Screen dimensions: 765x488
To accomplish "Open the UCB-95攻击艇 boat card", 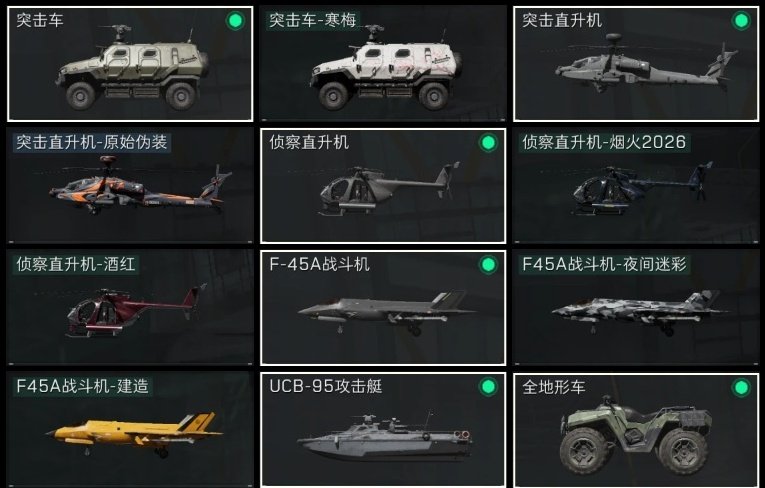I will (383, 430).
